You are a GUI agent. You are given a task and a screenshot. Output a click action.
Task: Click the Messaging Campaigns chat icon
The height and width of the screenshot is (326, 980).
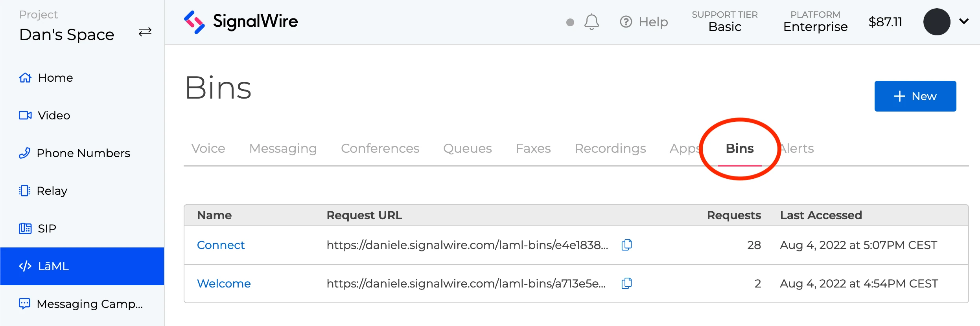click(24, 304)
